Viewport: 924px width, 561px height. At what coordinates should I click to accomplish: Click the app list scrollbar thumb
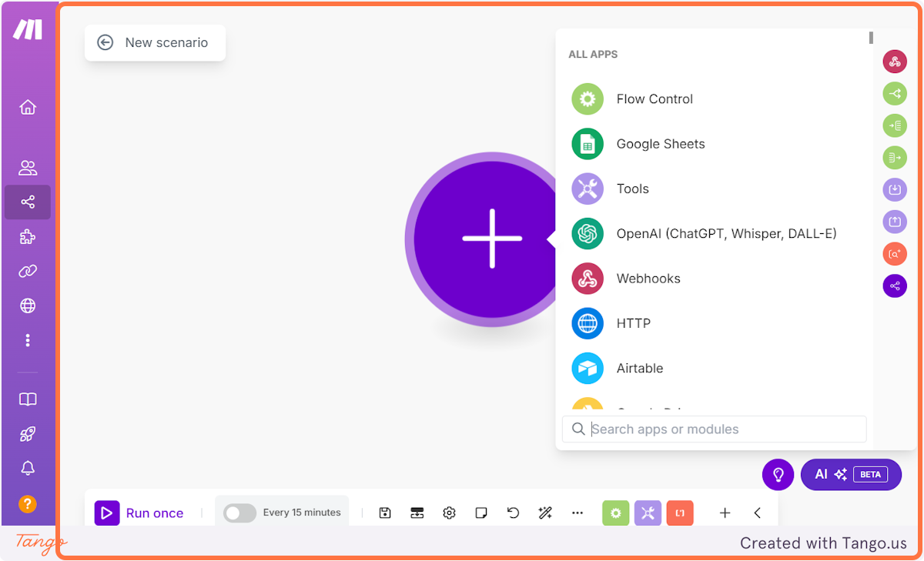871,38
